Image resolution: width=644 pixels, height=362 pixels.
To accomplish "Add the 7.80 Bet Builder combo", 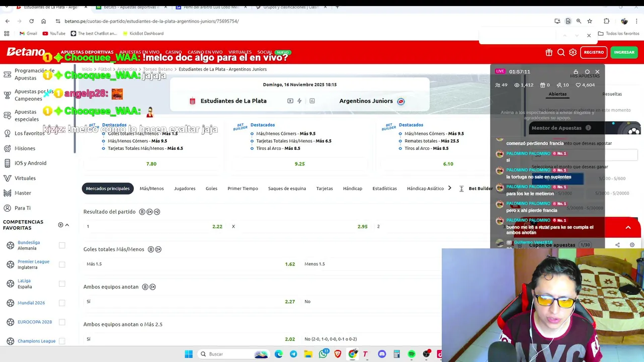I will point(151,164).
